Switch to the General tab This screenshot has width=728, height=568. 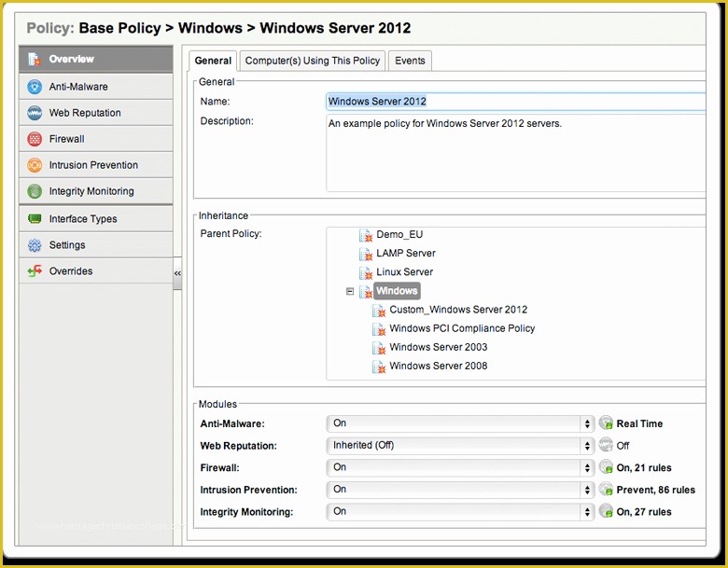[213, 61]
